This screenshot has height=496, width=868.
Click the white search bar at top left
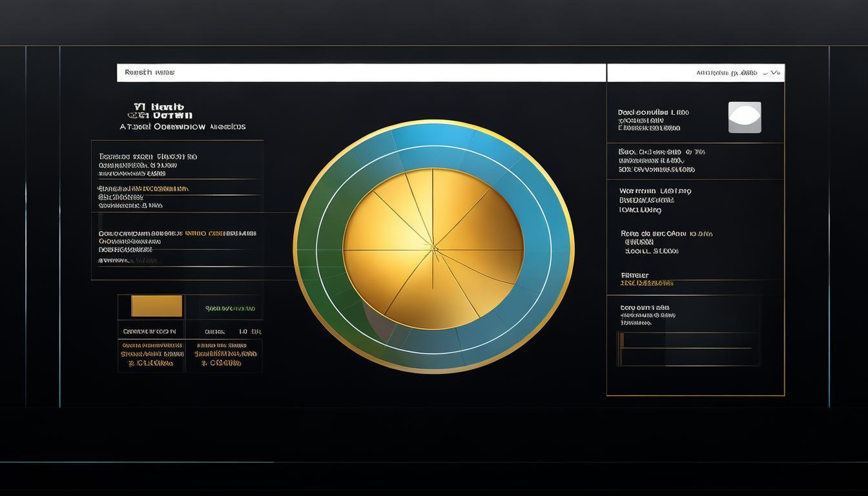tap(361, 73)
